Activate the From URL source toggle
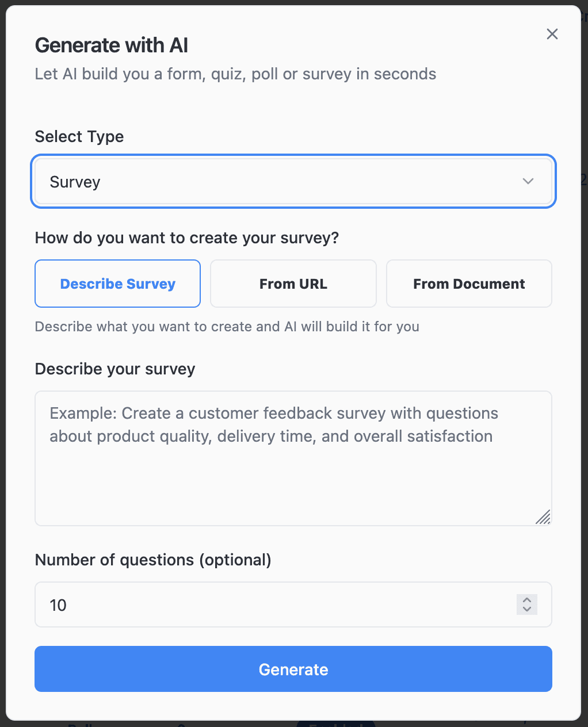Screen dimensions: 588x727 [x=293, y=284]
